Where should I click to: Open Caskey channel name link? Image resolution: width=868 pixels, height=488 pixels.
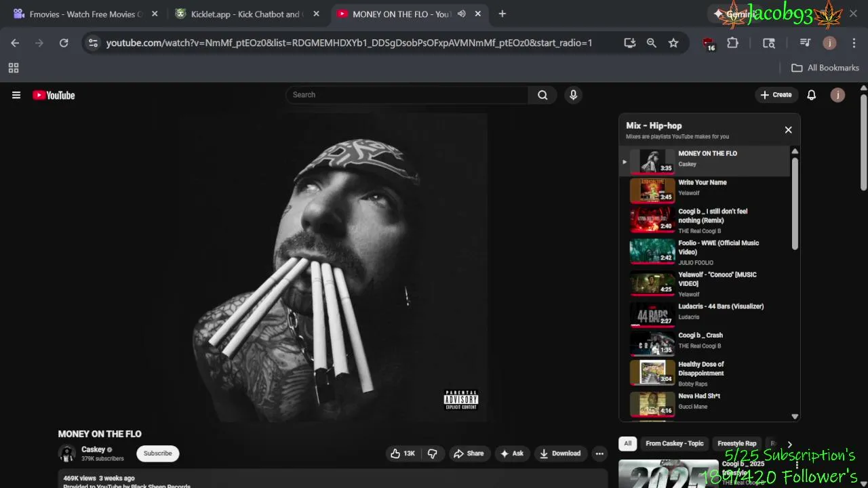click(x=93, y=449)
